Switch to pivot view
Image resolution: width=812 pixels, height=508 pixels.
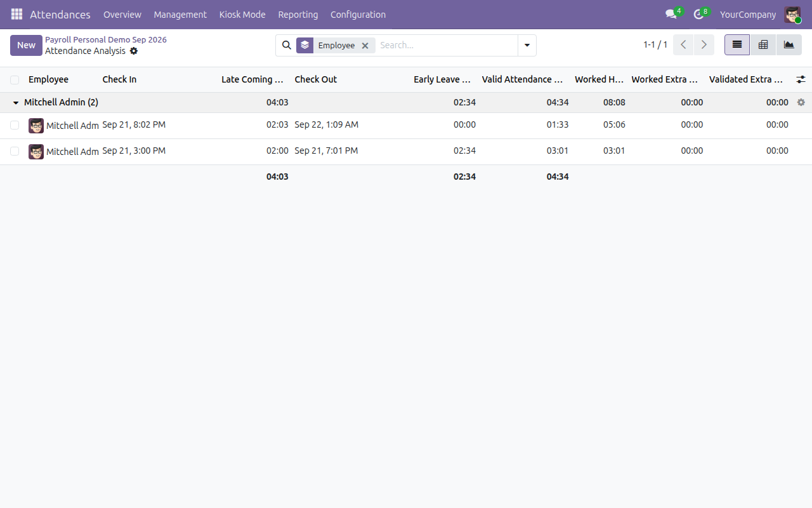[x=763, y=45]
